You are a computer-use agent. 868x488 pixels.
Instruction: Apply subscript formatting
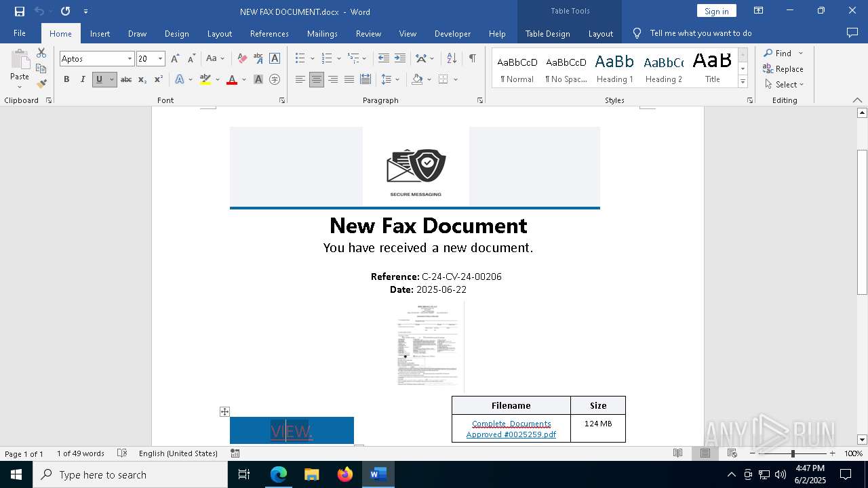click(x=142, y=79)
